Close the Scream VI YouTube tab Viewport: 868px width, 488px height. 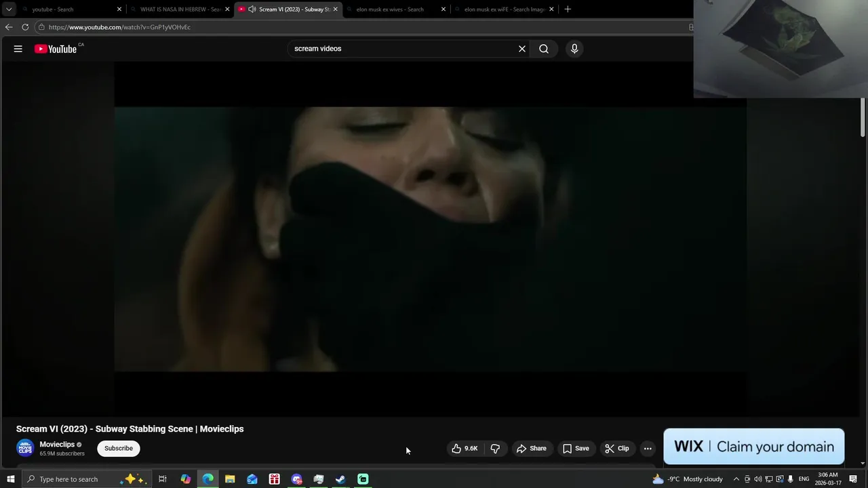coord(335,9)
